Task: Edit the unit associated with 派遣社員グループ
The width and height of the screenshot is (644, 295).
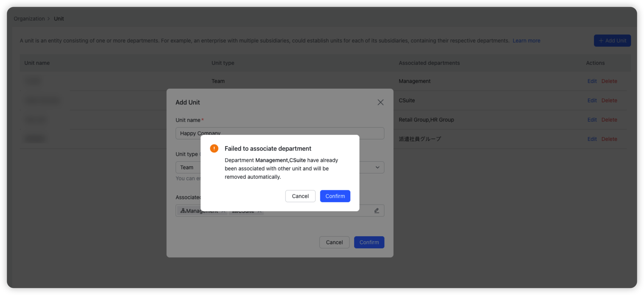Action: click(x=592, y=139)
